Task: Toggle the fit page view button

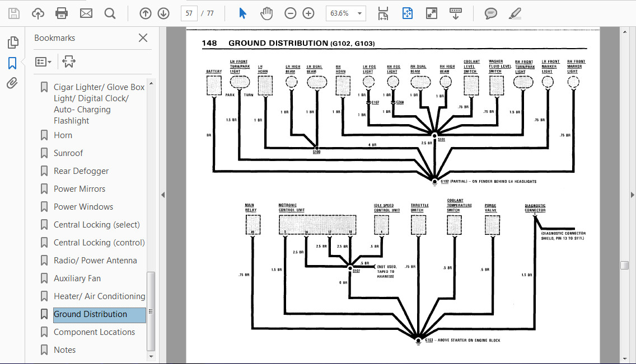Action: coord(407,13)
